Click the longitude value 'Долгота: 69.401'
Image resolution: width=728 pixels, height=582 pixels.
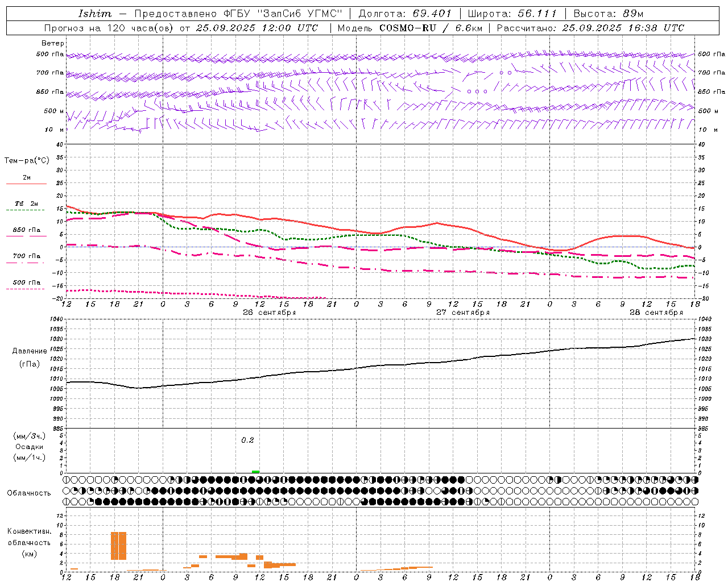pos(405,14)
